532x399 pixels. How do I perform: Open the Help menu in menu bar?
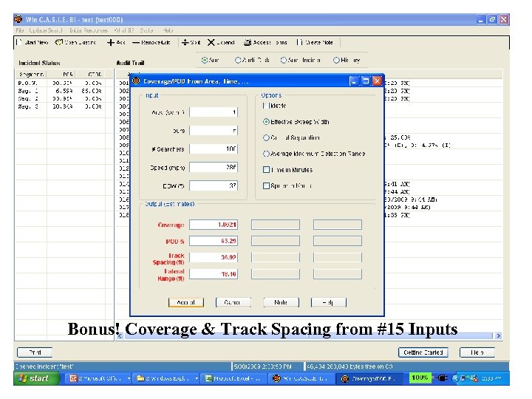click(x=168, y=30)
